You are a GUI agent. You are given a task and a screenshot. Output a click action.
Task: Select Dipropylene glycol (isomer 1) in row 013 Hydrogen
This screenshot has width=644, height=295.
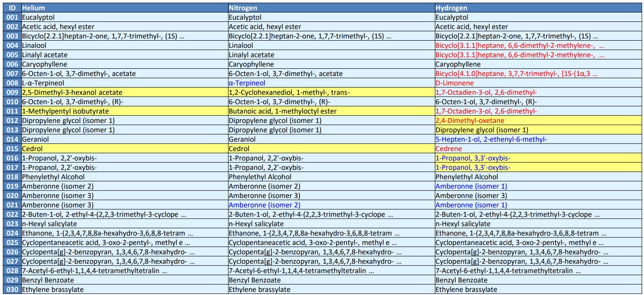[x=538, y=130]
